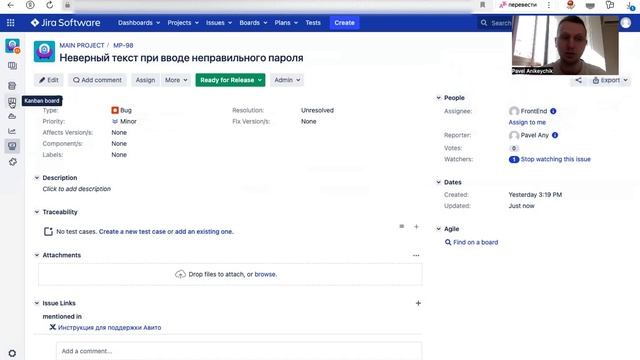Click the user profile avatar in header
Image resolution: width=640 pixels, height=360 pixels.
[x=626, y=23]
